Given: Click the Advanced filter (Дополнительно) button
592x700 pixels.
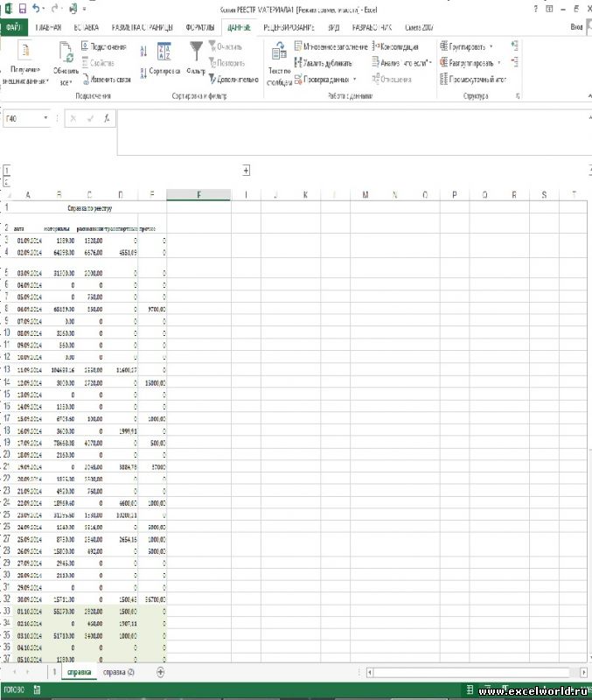Looking at the screenshot, I should click(x=233, y=79).
